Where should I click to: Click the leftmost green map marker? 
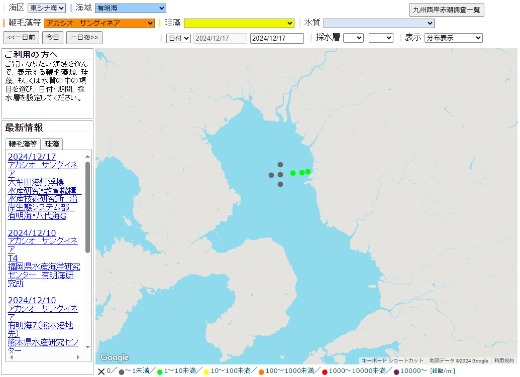click(x=293, y=173)
